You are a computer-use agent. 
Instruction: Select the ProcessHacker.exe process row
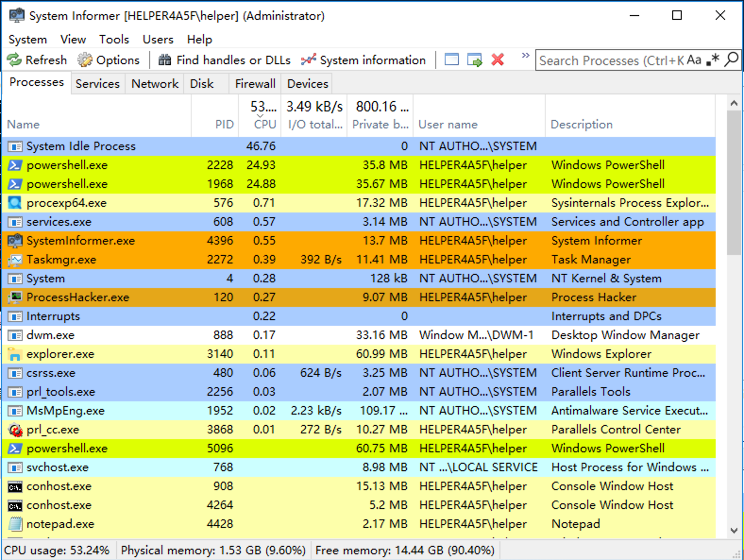(x=78, y=297)
